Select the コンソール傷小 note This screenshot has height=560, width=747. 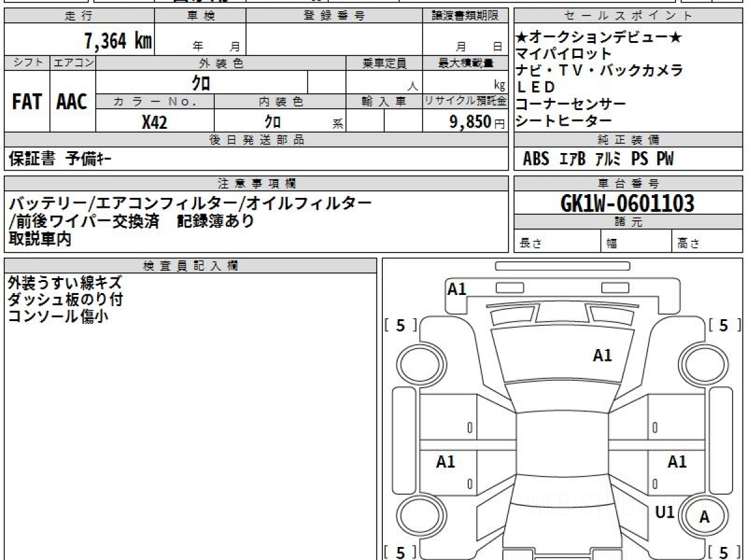58,316
